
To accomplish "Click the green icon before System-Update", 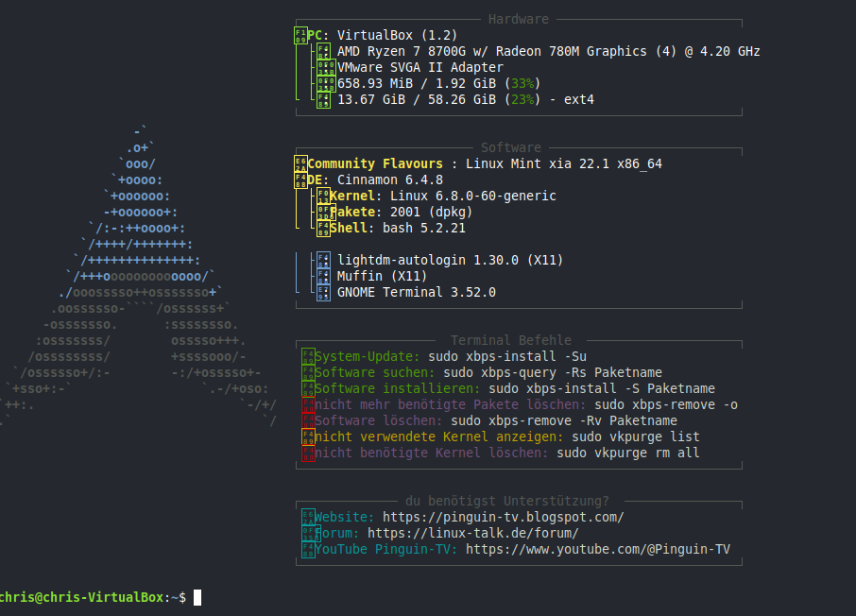I will tap(307, 356).
